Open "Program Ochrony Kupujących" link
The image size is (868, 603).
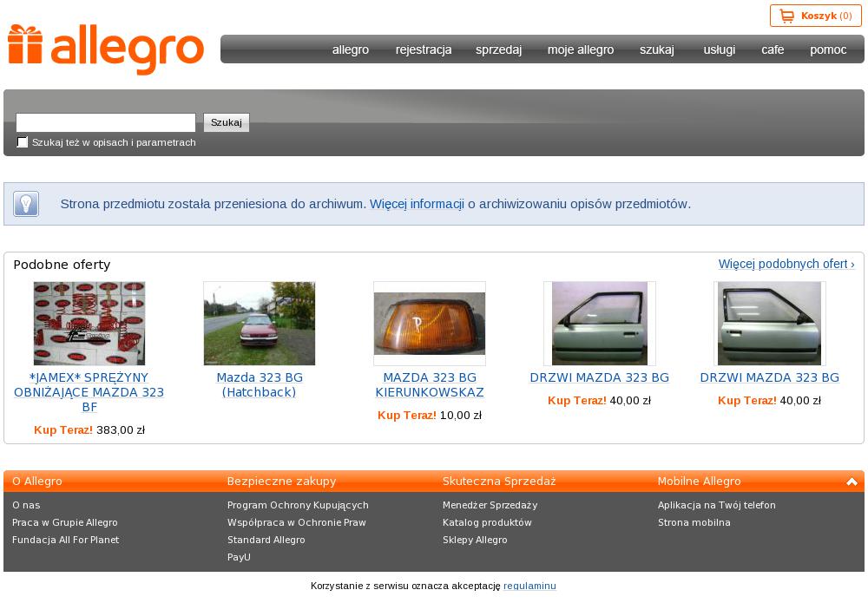tap(298, 505)
